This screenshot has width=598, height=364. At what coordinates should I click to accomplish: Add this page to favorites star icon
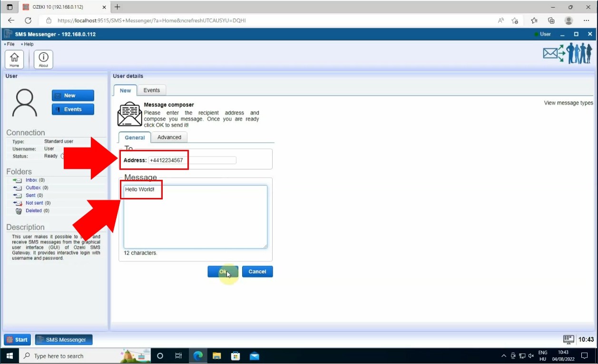point(515,20)
